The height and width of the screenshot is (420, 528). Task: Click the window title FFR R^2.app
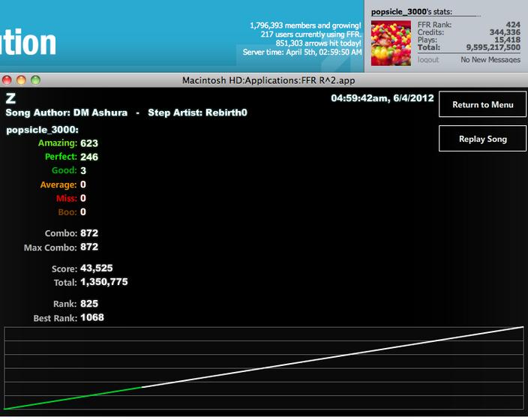pos(268,80)
